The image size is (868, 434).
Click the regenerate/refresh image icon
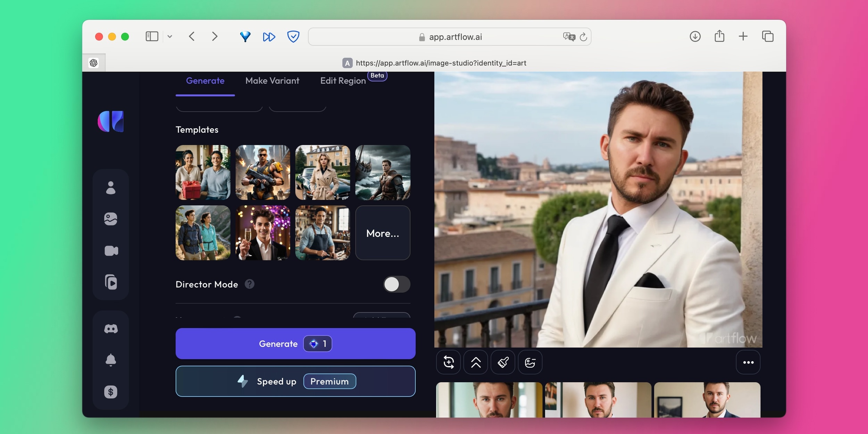click(448, 362)
